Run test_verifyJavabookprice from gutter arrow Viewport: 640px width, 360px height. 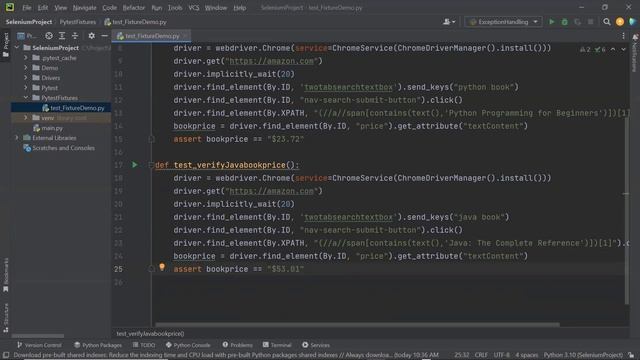point(135,165)
